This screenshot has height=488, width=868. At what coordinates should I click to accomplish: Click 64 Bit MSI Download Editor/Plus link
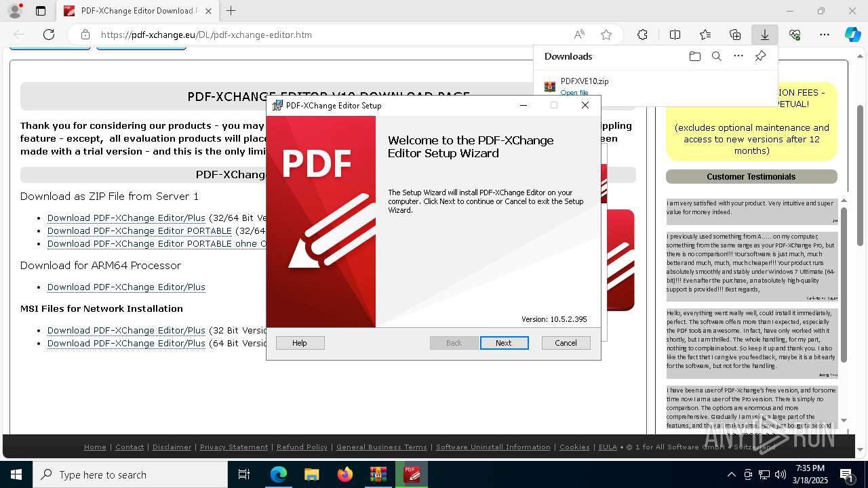[x=126, y=343]
